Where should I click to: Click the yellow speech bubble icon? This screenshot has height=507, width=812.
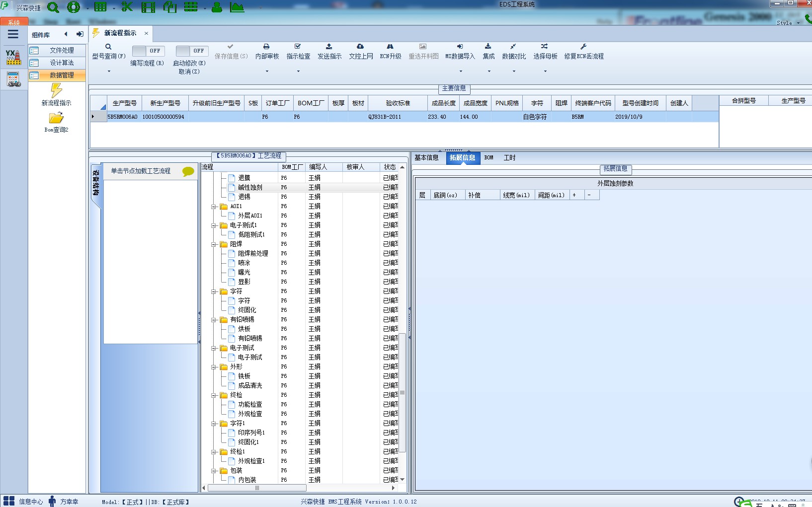pyautogui.click(x=188, y=171)
